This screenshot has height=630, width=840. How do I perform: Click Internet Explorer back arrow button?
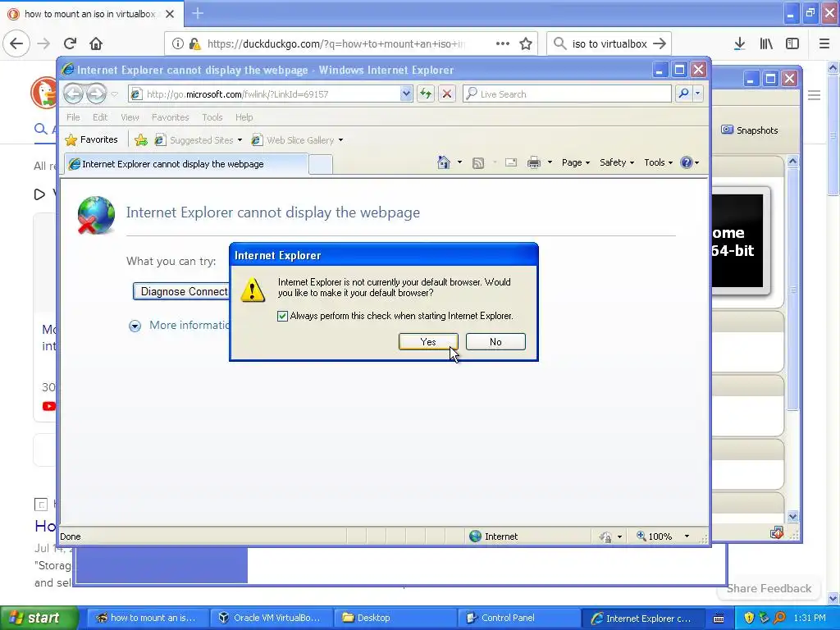pyautogui.click(x=73, y=94)
